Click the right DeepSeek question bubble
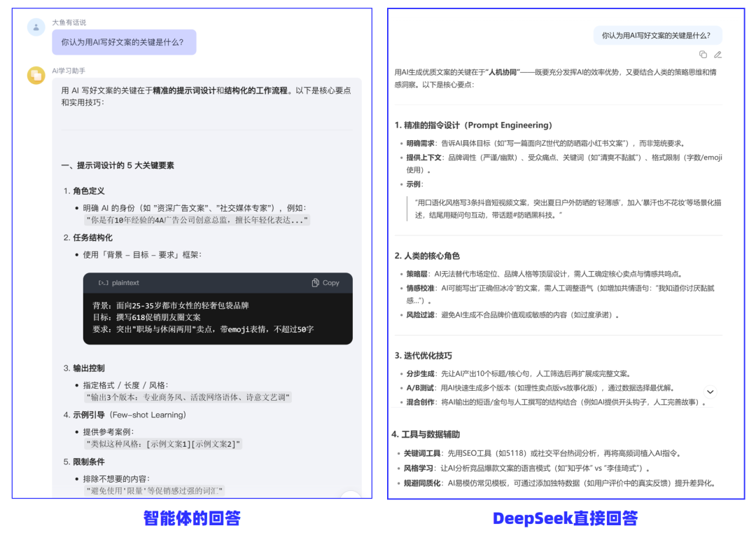The height and width of the screenshot is (540, 756). click(x=657, y=35)
